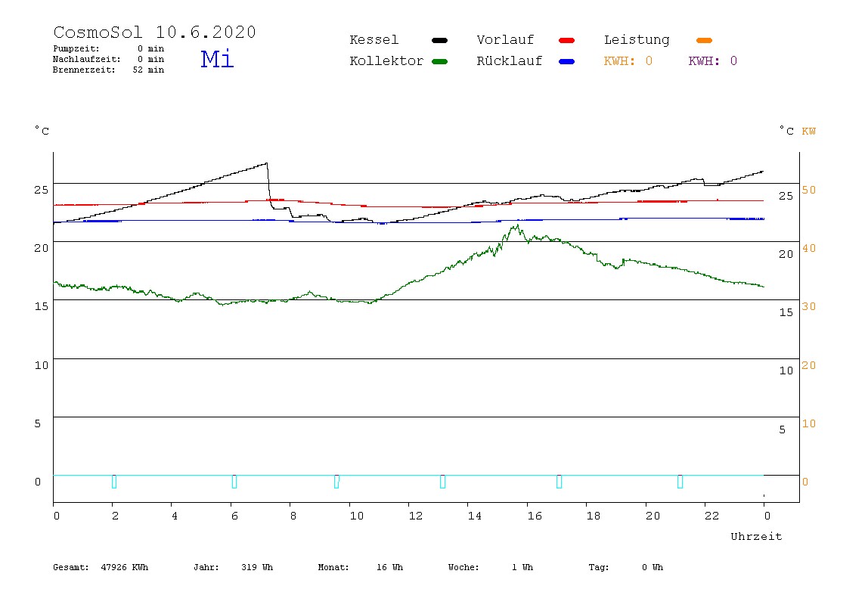The width and height of the screenshot is (868, 614).
Task: Click the Kessel curve peak near hour 7
Action: coord(267,163)
